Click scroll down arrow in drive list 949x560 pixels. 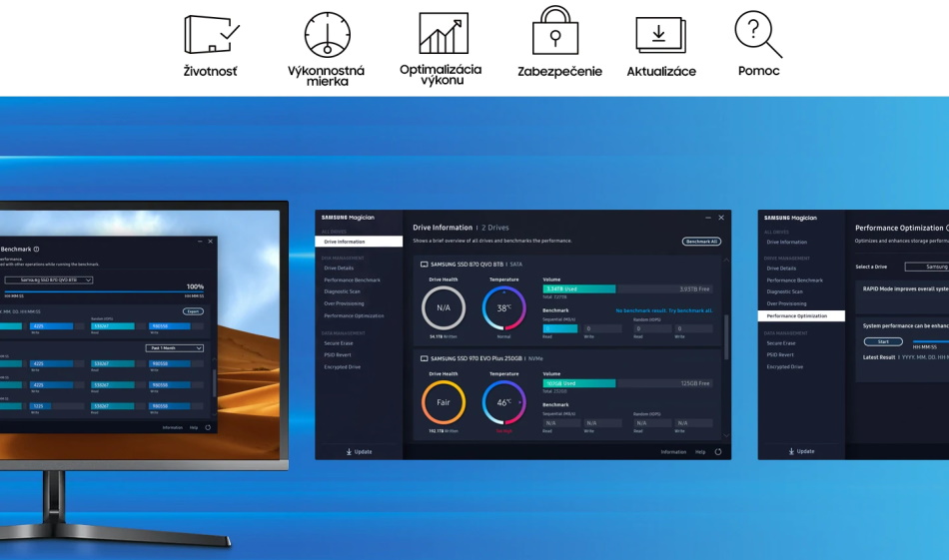(726, 435)
